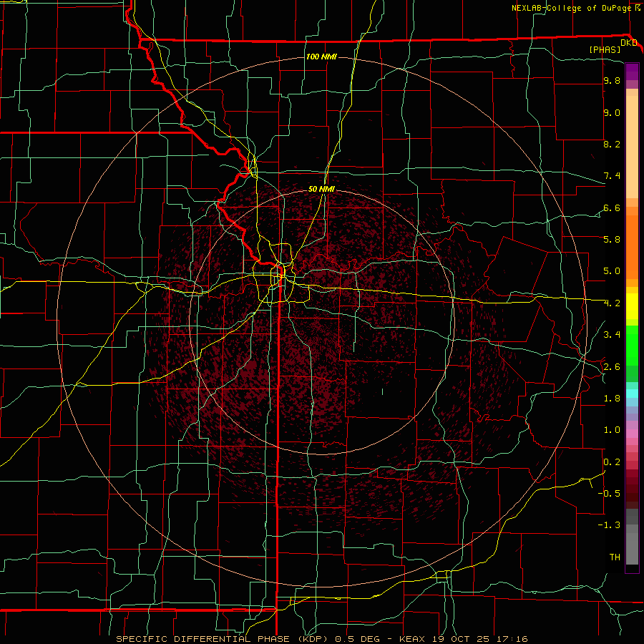Click the 1.8 legend value

click(612, 399)
